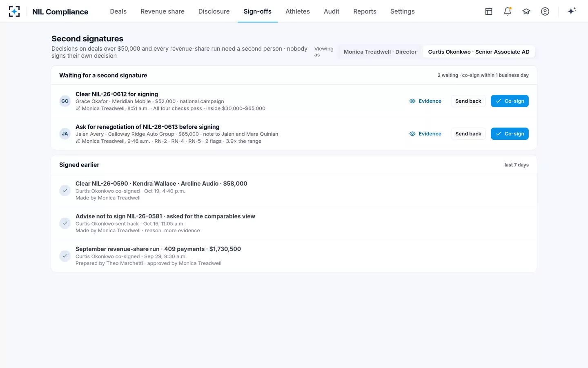The width and height of the screenshot is (588, 368).
Task: Go to Settings tab
Action: point(403,11)
